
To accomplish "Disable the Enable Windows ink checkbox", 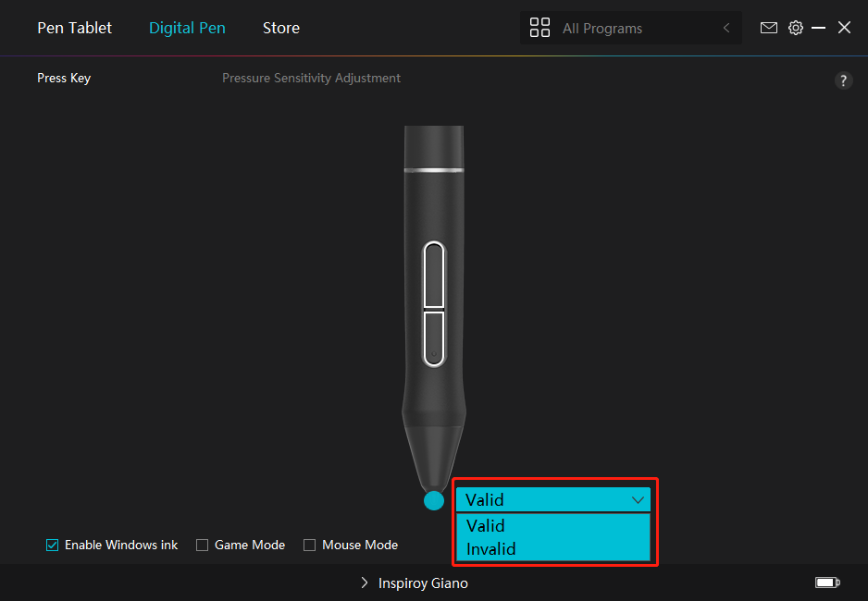I will (x=53, y=546).
